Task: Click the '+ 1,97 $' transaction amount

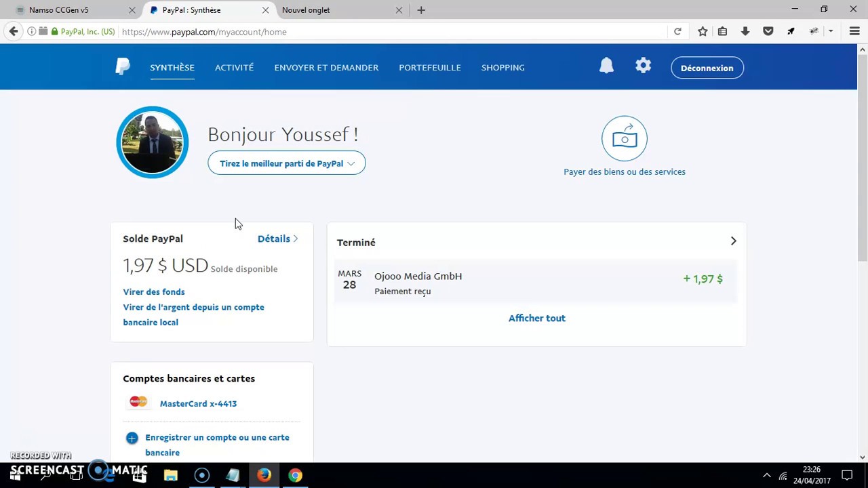Action: (x=703, y=279)
